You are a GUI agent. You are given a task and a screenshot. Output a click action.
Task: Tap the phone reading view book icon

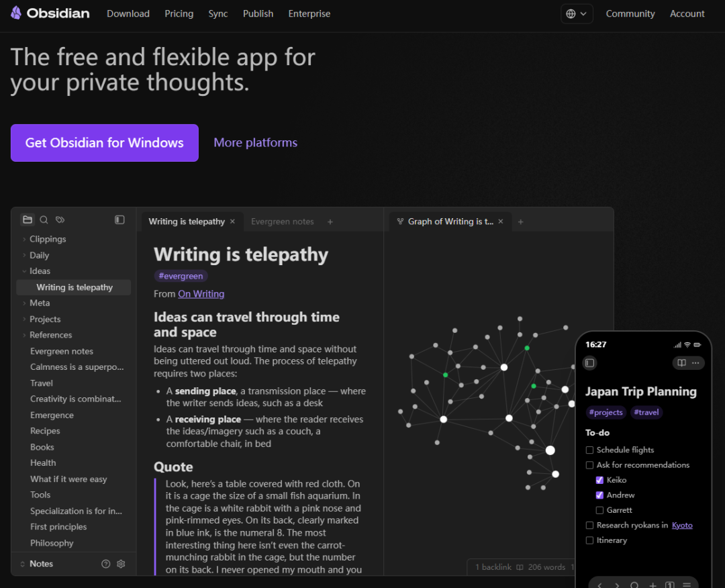tap(681, 362)
